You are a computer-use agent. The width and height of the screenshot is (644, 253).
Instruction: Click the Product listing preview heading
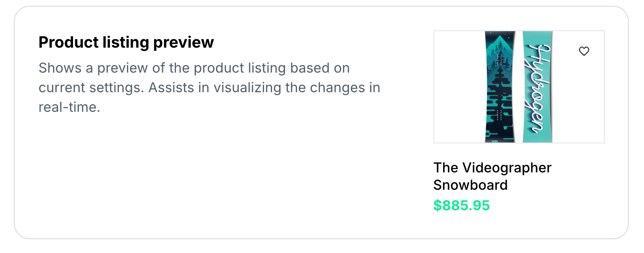[126, 42]
